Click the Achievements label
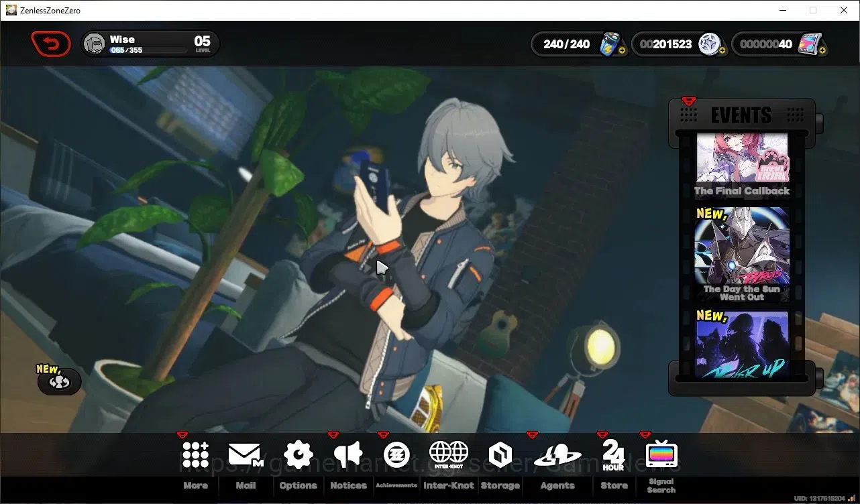The image size is (860, 504). tap(396, 485)
